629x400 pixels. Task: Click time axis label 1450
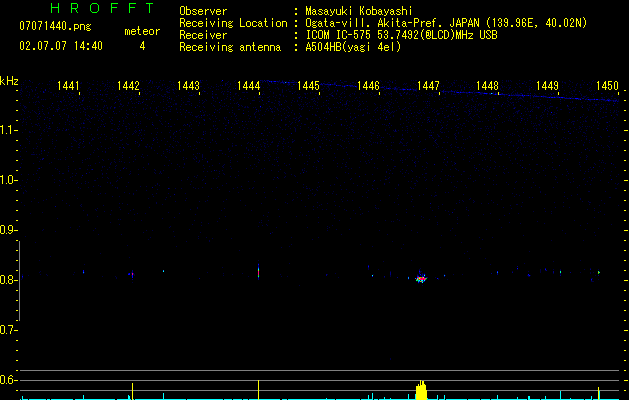607,86
